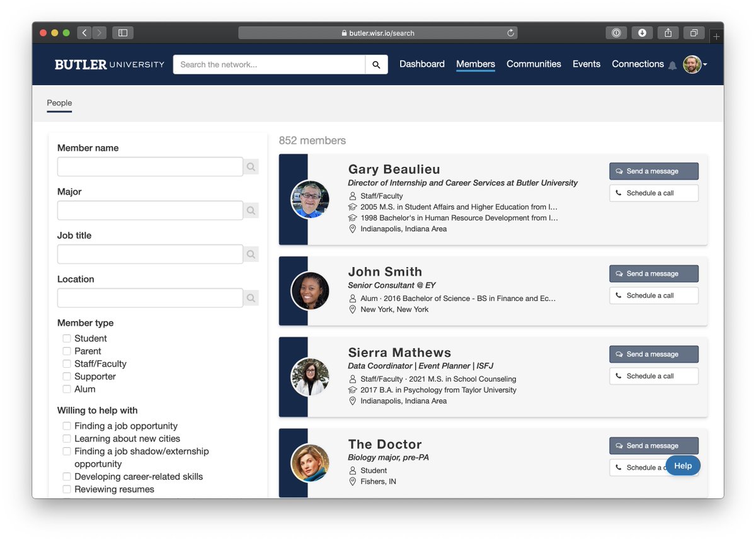Image resolution: width=756 pixels, height=541 pixels.
Task: Send a message to The Doctor
Action: (x=653, y=445)
